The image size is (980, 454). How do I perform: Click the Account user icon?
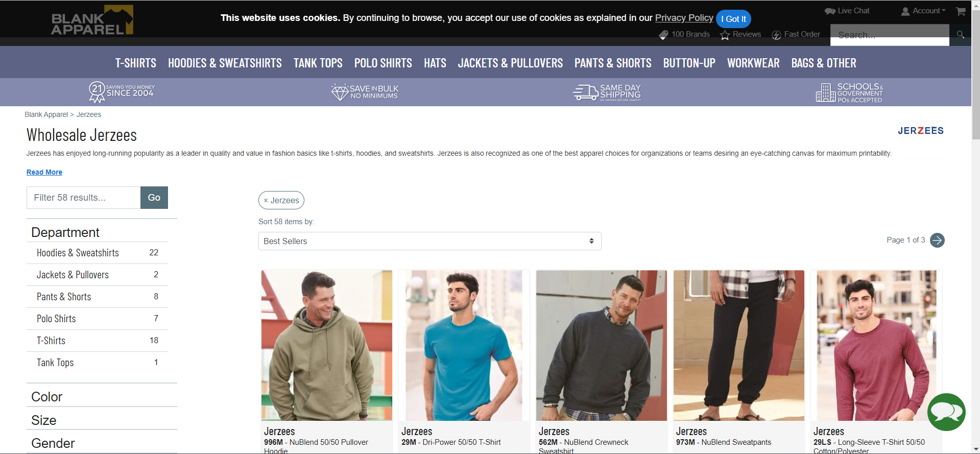[x=905, y=11]
